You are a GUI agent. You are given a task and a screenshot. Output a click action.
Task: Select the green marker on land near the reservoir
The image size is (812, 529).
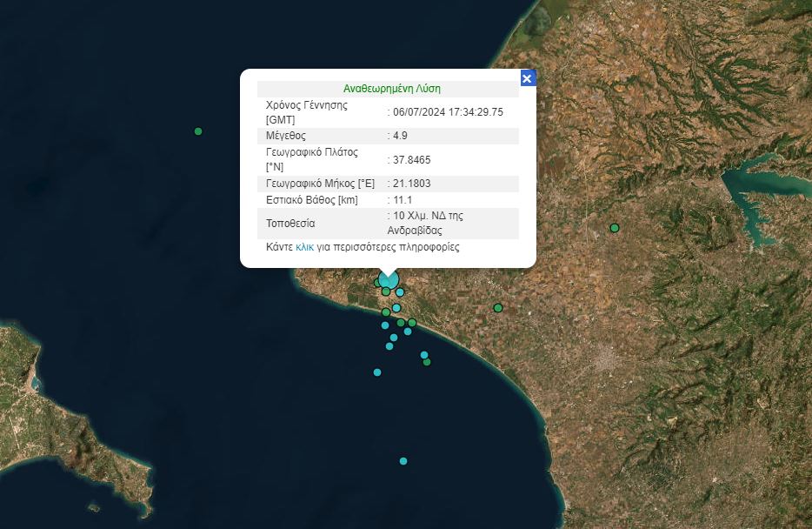tap(615, 228)
